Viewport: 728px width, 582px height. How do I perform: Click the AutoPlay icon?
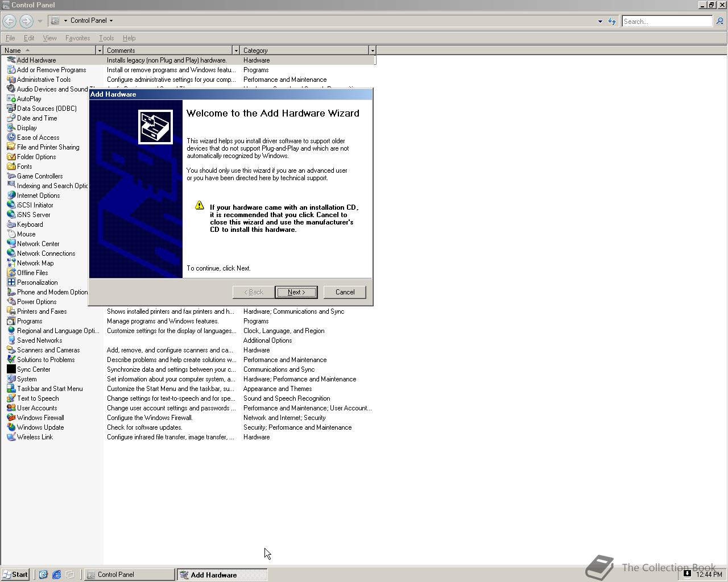point(11,99)
